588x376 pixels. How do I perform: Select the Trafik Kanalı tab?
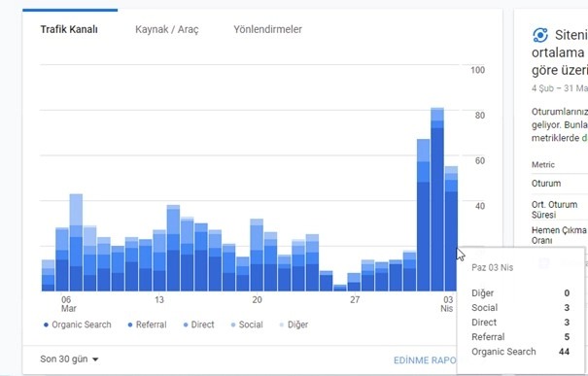[x=69, y=29]
